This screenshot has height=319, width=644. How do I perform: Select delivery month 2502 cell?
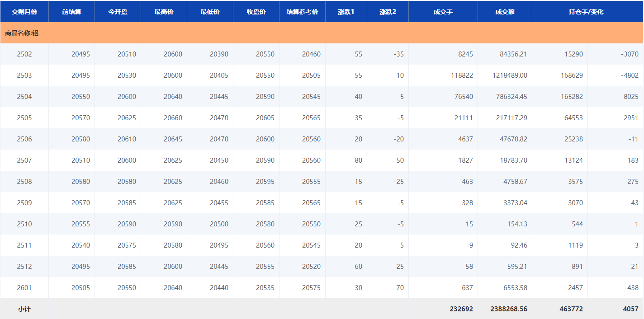tap(24, 54)
